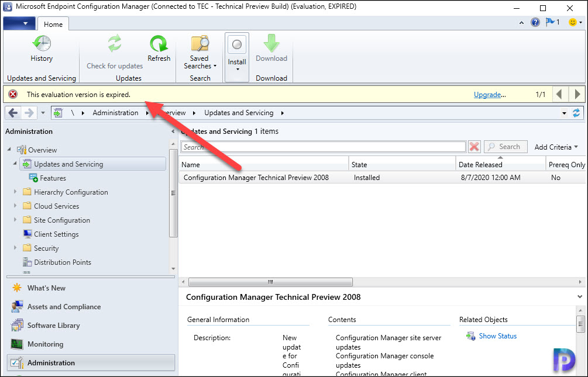Image resolution: width=588 pixels, height=377 pixels.
Task: Sort by Date Released column header
Action: tap(501, 164)
